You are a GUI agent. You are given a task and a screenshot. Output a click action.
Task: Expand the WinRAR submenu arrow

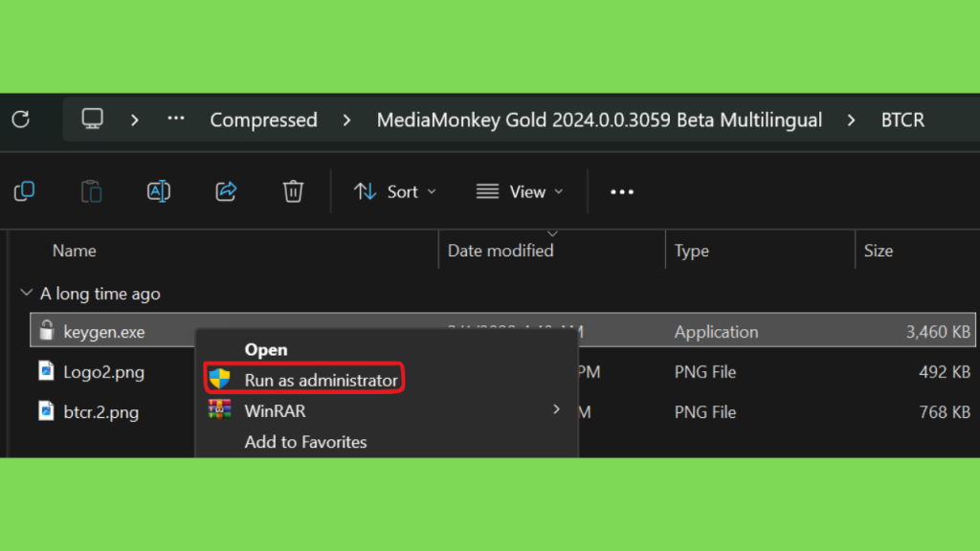click(x=556, y=409)
